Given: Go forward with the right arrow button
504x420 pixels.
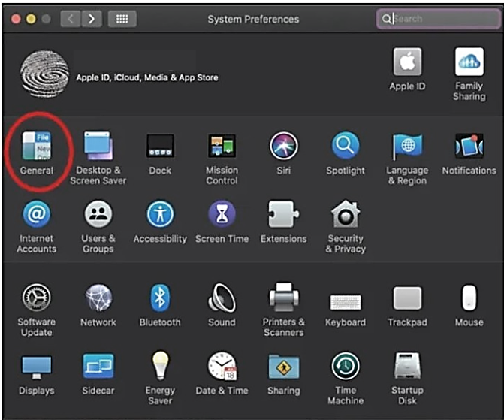Looking at the screenshot, I should tap(92, 19).
